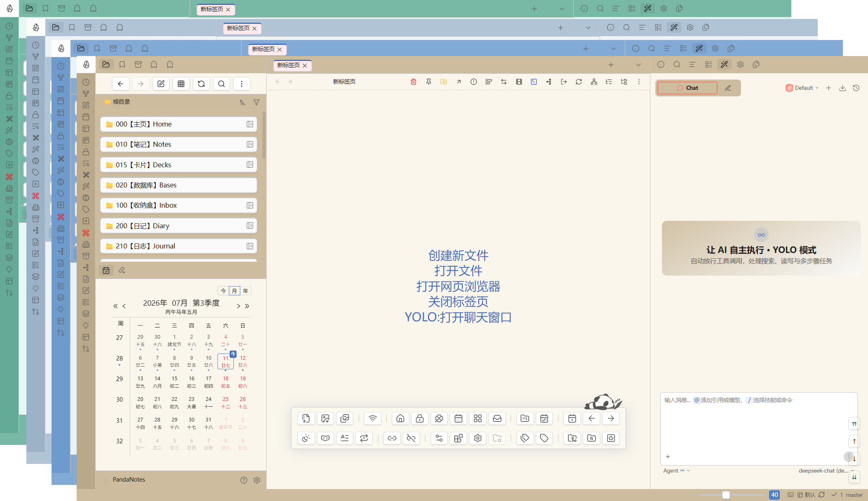This screenshot has height=501, width=868.
Task: Open the bookmark tab in front window sidebar
Action: (x=122, y=64)
